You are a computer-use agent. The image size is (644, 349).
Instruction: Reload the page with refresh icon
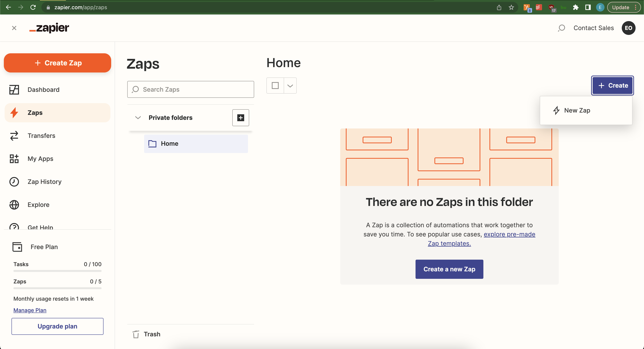pos(33,7)
